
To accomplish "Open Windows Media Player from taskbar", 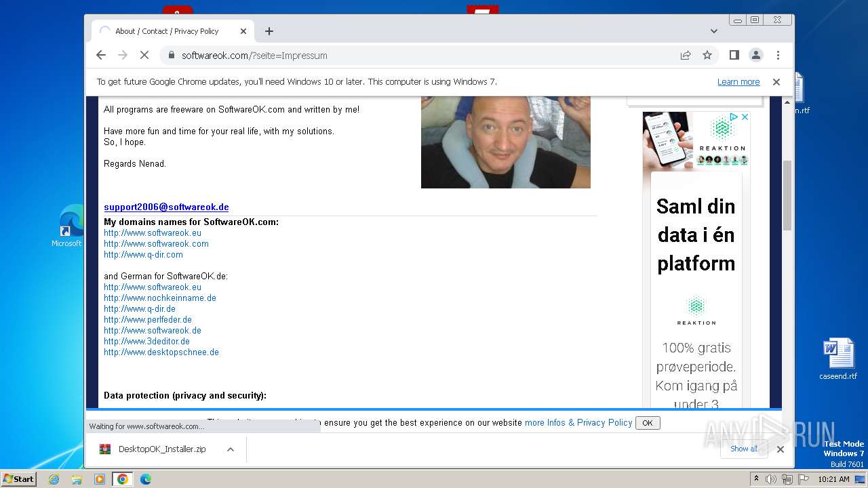I will [x=100, y=479].
